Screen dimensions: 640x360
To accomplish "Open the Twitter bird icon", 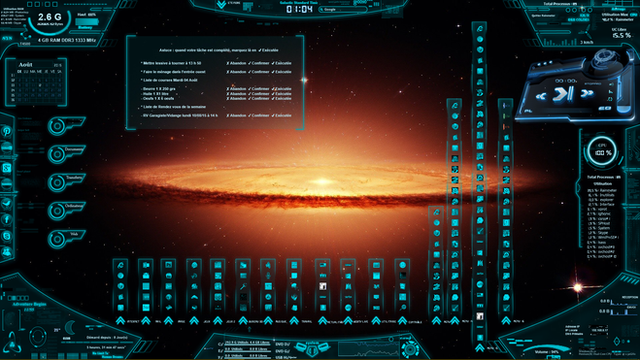I will 7,203.
